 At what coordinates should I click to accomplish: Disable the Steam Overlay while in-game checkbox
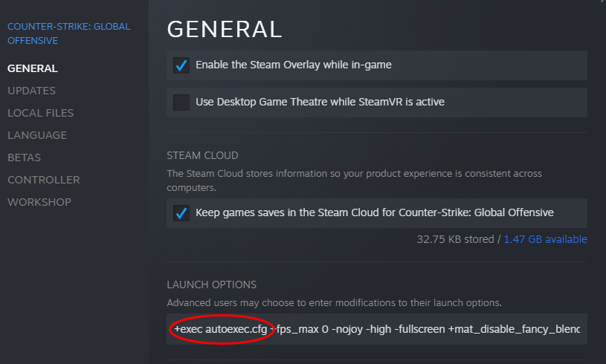(x=181, y=65)
